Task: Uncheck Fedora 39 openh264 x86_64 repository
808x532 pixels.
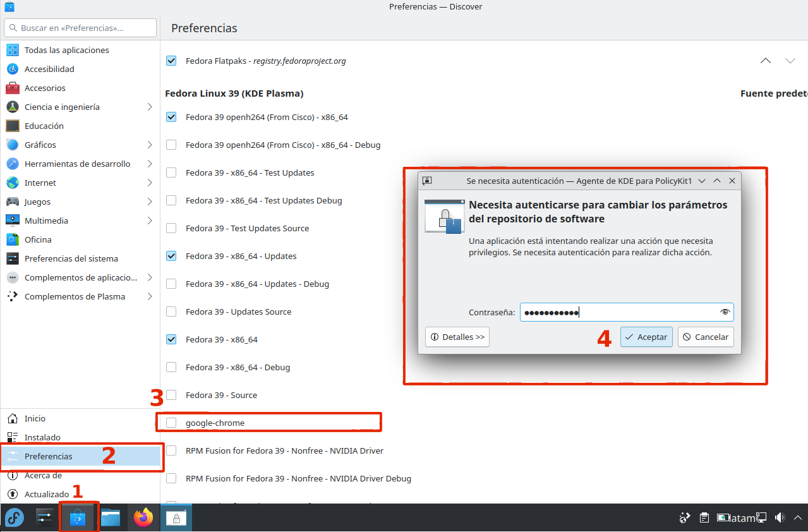Action: click(x=171, y=117)
